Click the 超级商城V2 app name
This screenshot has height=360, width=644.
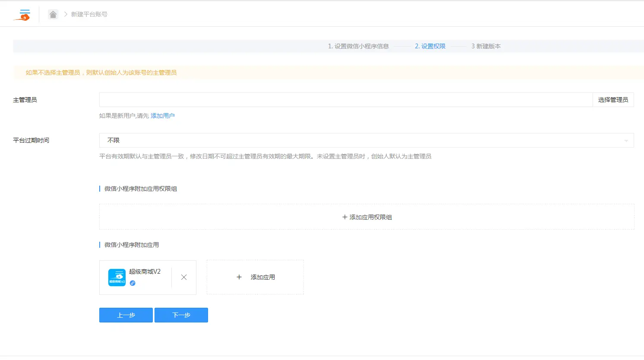pyautogui.click(x=145, y=272)
